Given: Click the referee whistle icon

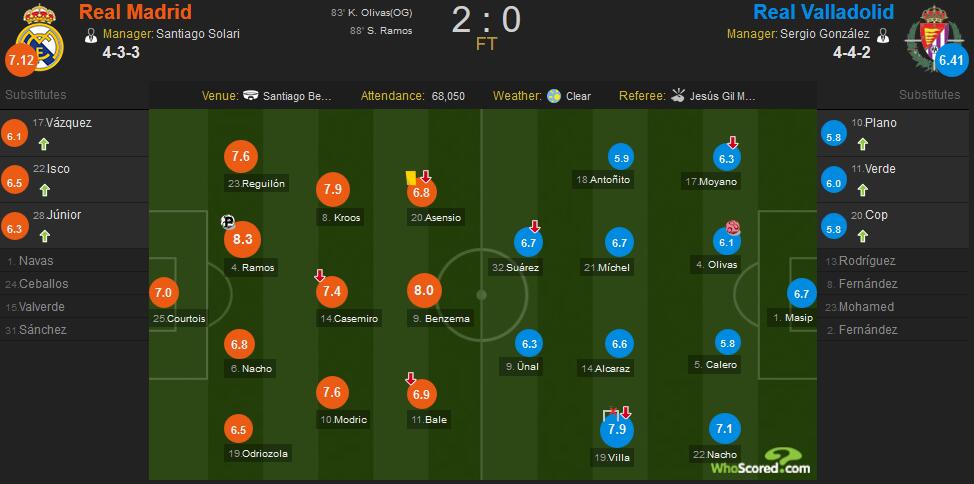Looking at the screenshot, I should (x=677, y=96).
